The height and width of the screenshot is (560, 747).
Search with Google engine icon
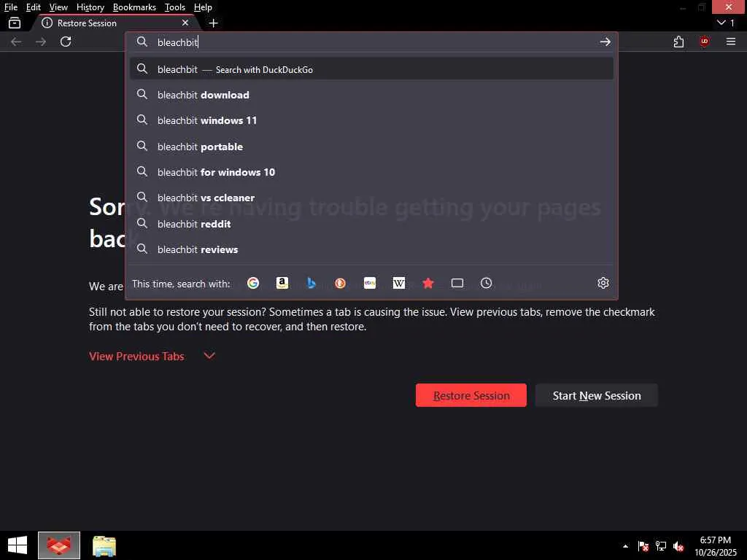(253, 284)
